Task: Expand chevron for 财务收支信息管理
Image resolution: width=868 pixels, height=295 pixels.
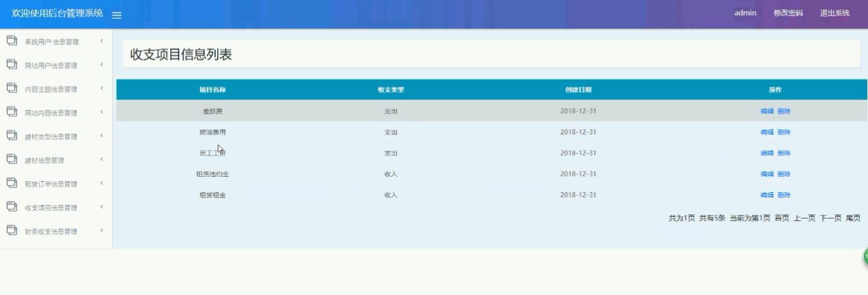Action: click(x=101, y=231)
